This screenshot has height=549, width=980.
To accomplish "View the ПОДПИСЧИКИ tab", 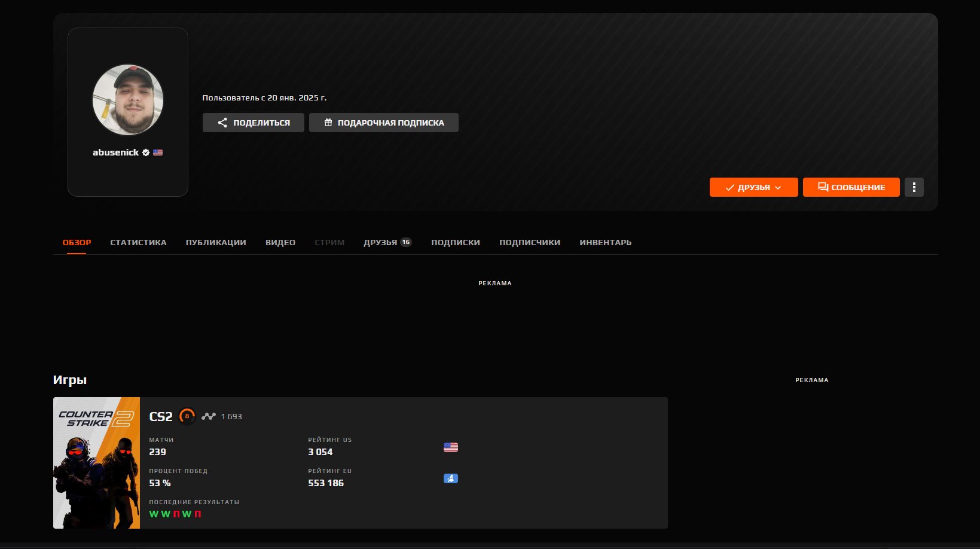I will click(x=530, y=242).
